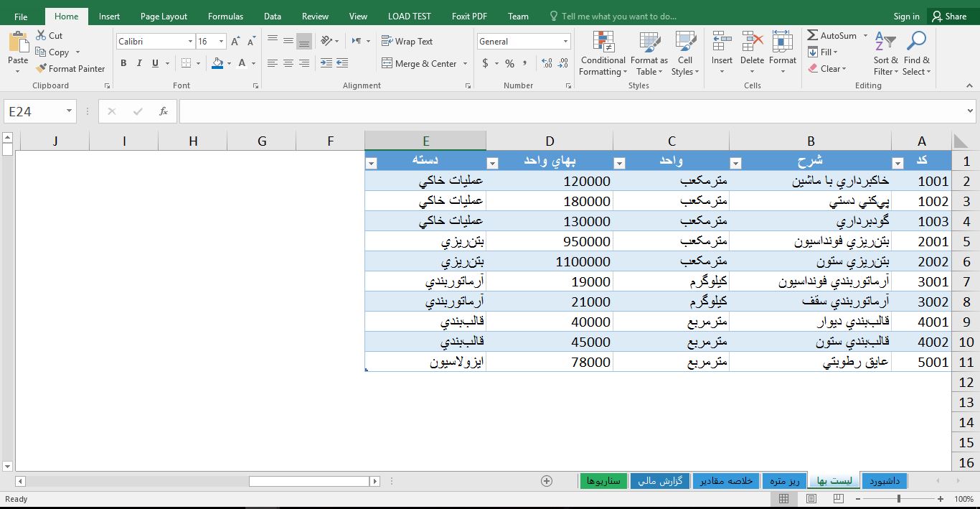980x509 pixels.
Task: Open font size 16 dropdown
Action: coord(221,42)
